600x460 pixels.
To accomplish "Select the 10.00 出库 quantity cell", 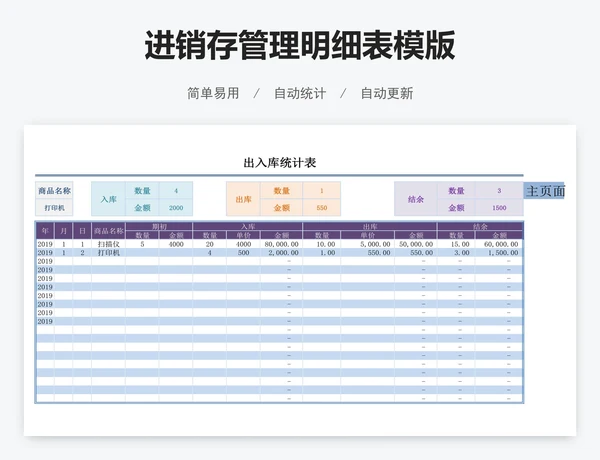I will coord(322,244).
